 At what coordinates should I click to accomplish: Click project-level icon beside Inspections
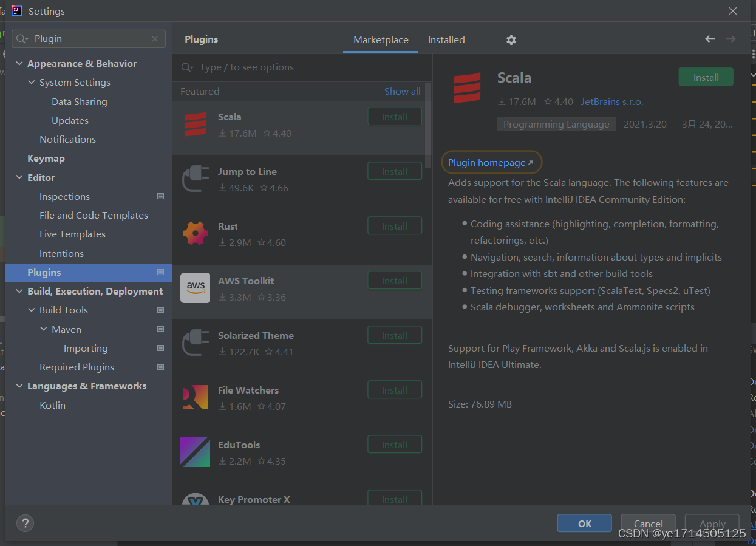click(161, 196)
